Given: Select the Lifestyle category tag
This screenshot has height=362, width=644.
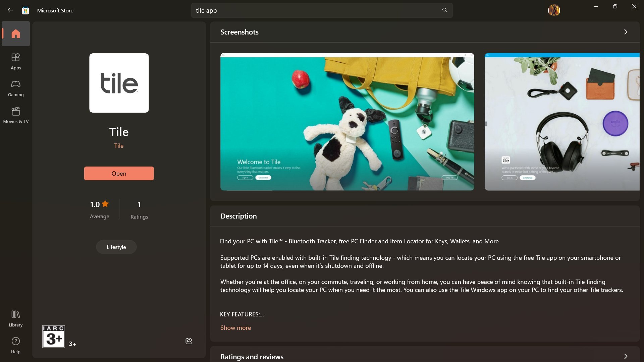Looking at the screenshot, I should tap(116, 247).
